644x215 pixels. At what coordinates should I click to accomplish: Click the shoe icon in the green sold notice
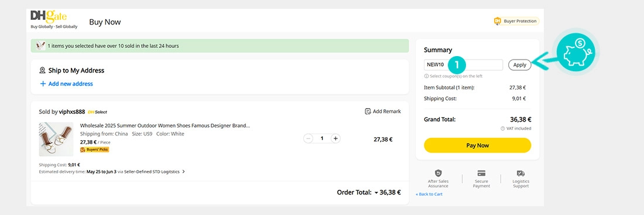click(x=40, y=46)
